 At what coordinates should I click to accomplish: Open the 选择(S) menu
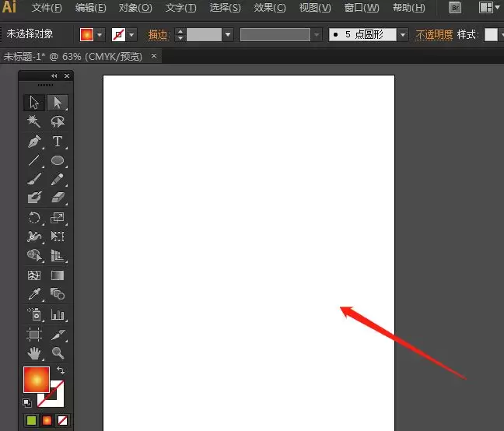tap(225, 8)
